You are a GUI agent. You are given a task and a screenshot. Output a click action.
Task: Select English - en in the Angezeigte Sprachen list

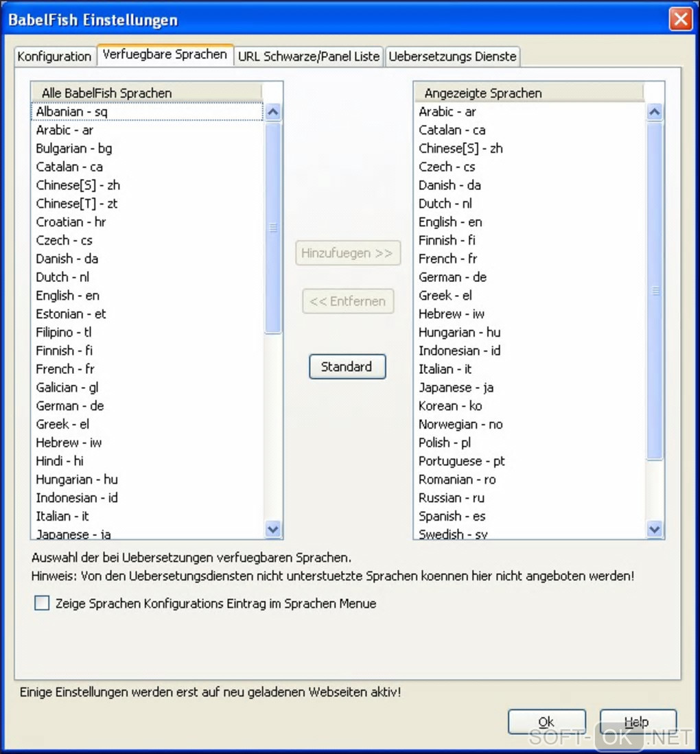[529, 222]
